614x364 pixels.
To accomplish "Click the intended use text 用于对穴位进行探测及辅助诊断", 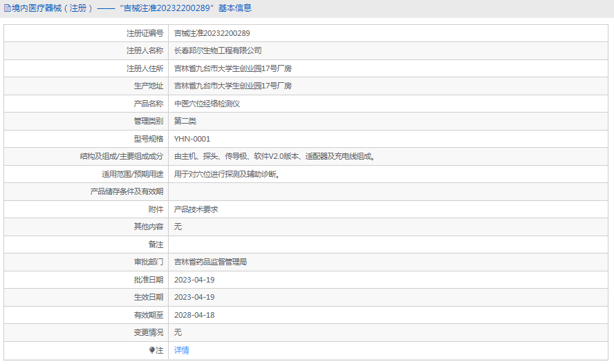I will pos(227,174).
